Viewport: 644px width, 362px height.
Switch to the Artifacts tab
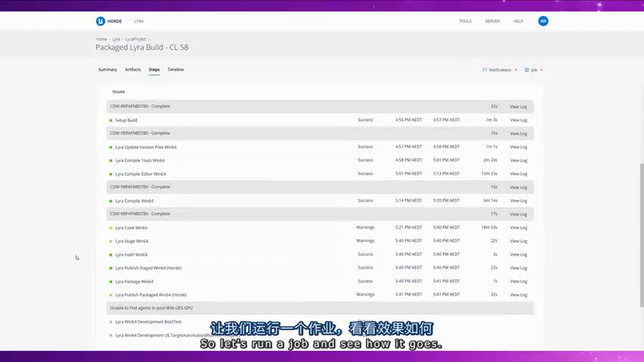pos(133,69)
